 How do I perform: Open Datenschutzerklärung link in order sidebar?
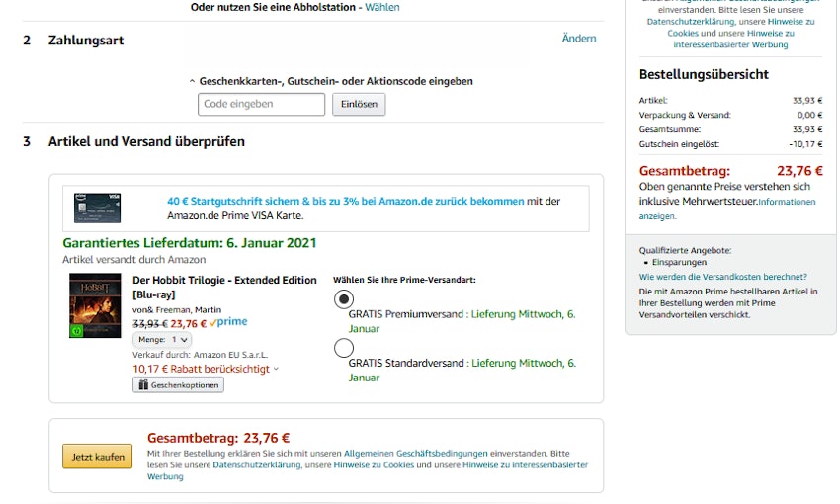[x=691, y=21]
